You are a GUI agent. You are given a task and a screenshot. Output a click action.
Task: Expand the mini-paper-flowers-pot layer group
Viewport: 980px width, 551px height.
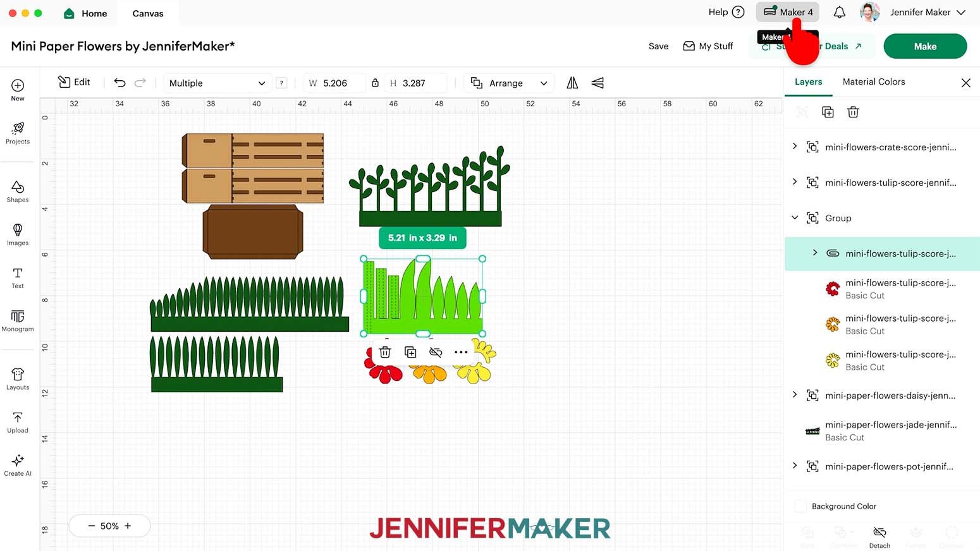(795, 466)
